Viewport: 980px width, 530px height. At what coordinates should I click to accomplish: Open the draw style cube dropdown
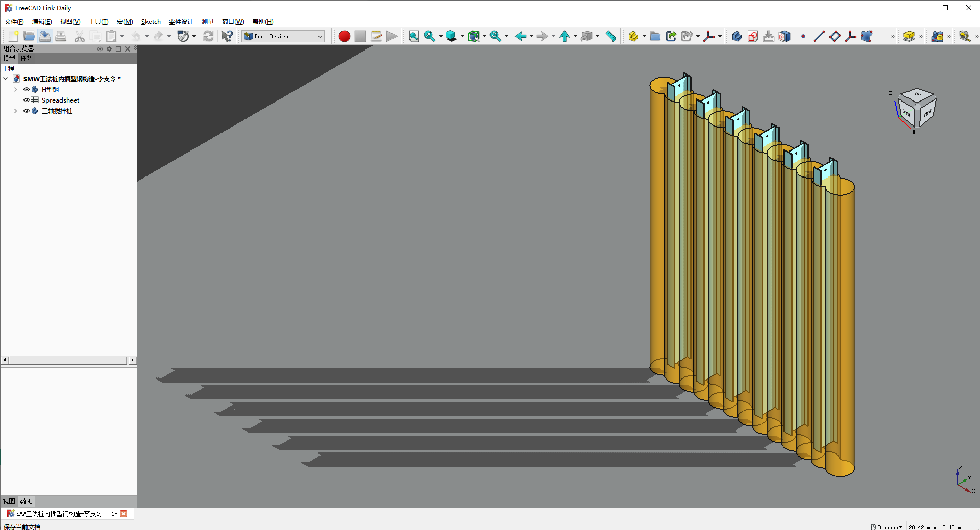coord(462,36)
